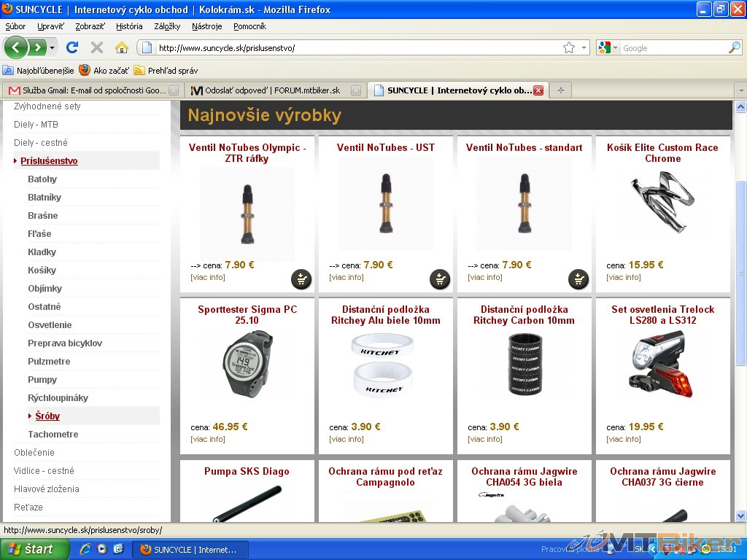Add Ventil NoTubes standart to cart

pos(578,279)
